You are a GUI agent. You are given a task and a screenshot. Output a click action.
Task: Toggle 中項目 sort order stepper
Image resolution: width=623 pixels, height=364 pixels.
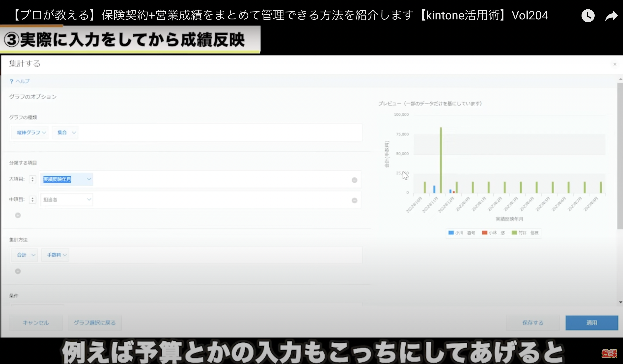(32, 199)
